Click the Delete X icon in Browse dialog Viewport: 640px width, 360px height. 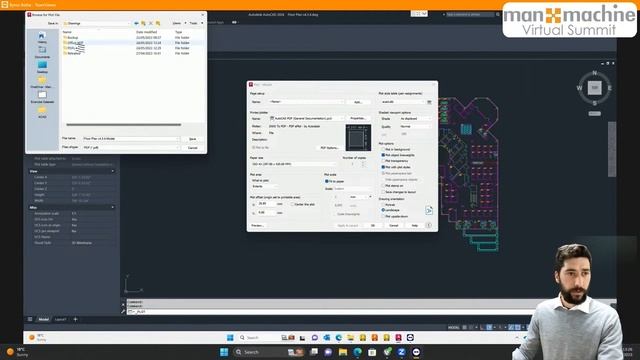click(151, 23)
